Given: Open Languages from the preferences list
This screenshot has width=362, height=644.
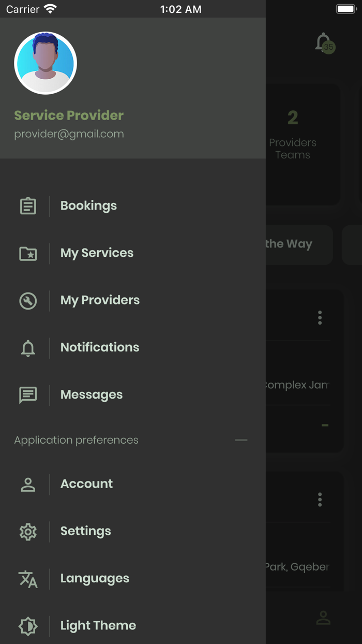Looking at the screenshot, I should [x=95, y=578].
